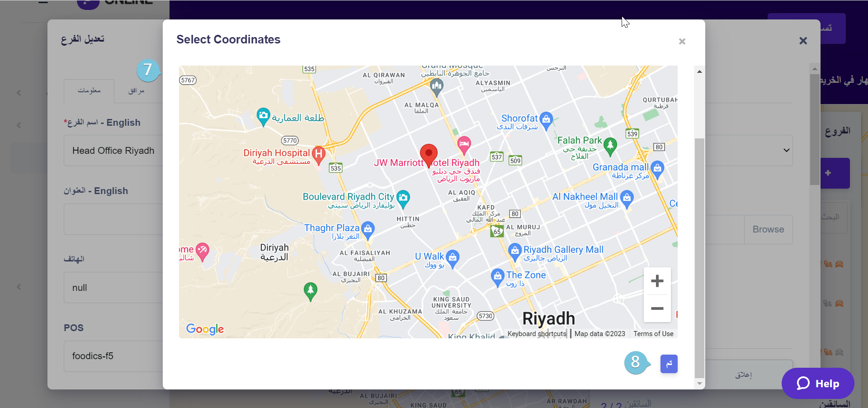
Task: Edit the branch name English field
Action: 113,151
